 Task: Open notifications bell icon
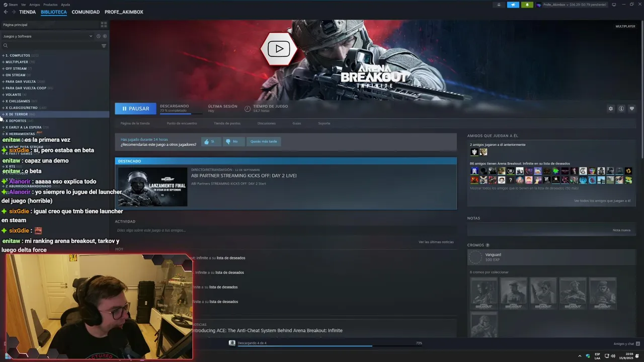pyautogui.click(x=527, y=5)
